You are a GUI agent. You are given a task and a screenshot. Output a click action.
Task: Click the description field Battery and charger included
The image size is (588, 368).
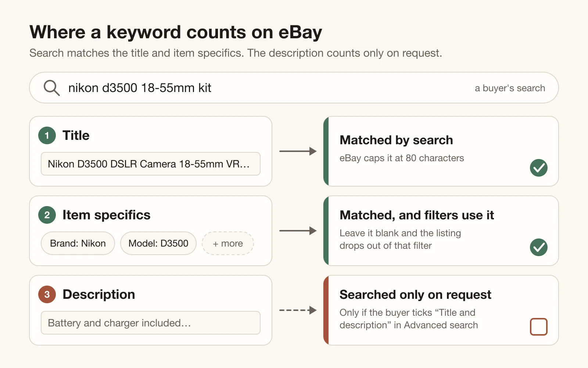point(151,323)
